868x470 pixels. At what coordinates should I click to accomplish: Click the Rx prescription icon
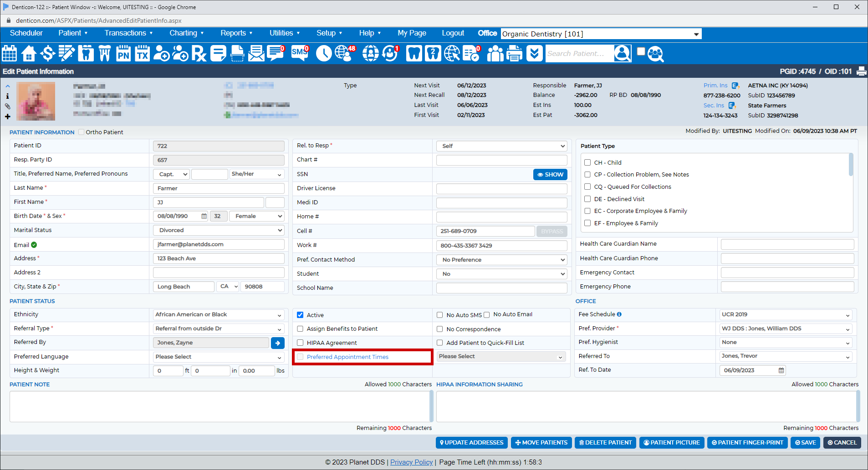click(x=199, y=53)
